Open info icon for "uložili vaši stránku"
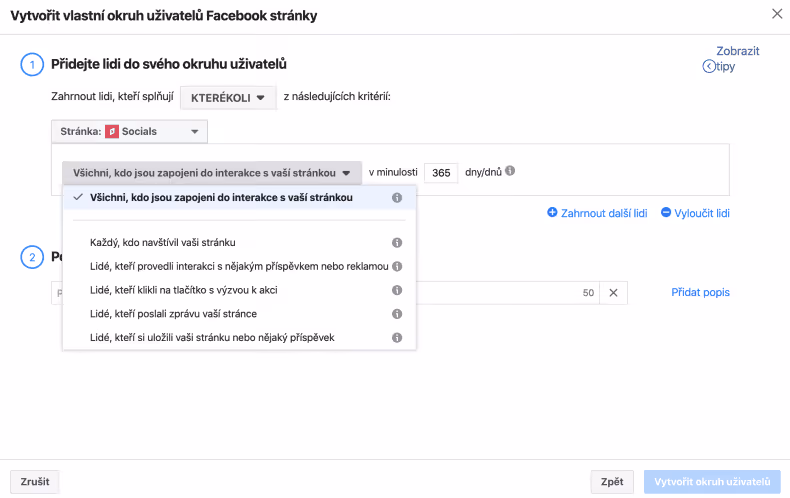 [x=397, y=337]
